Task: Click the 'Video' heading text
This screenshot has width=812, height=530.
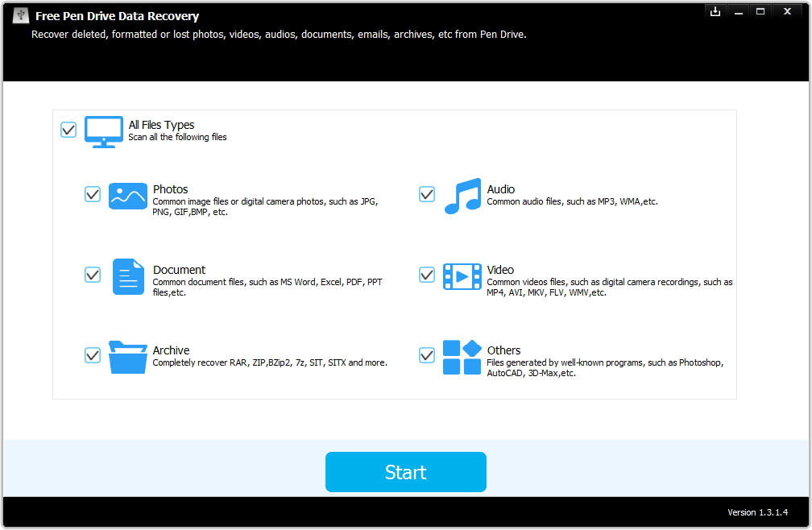Action: tap(500, 270)
